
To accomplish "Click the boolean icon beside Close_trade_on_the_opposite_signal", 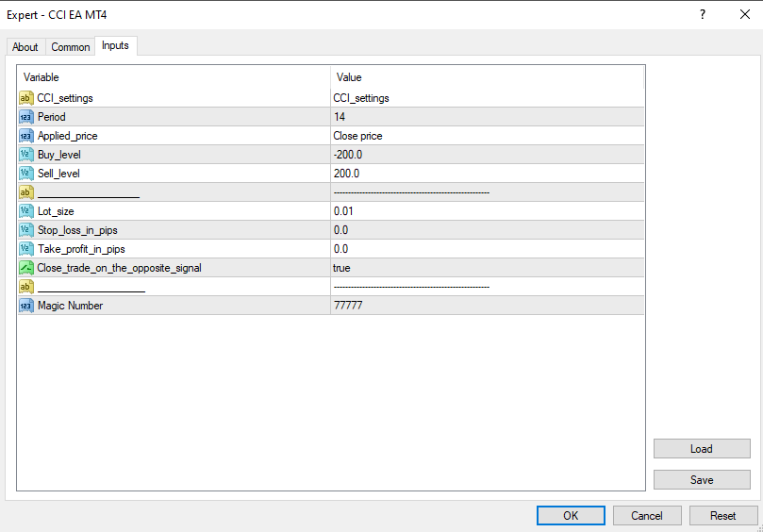I will (x=26, y=268).
